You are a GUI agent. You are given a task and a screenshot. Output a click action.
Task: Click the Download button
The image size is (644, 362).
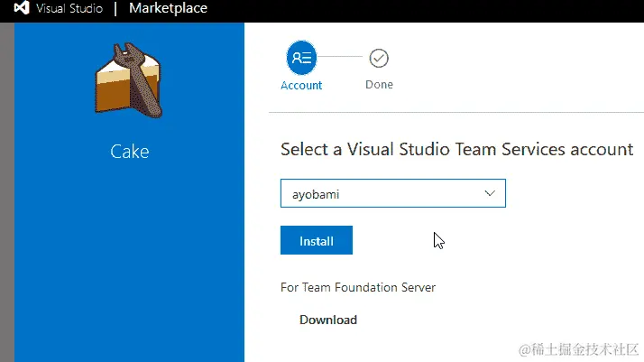(x=328, y=320)
